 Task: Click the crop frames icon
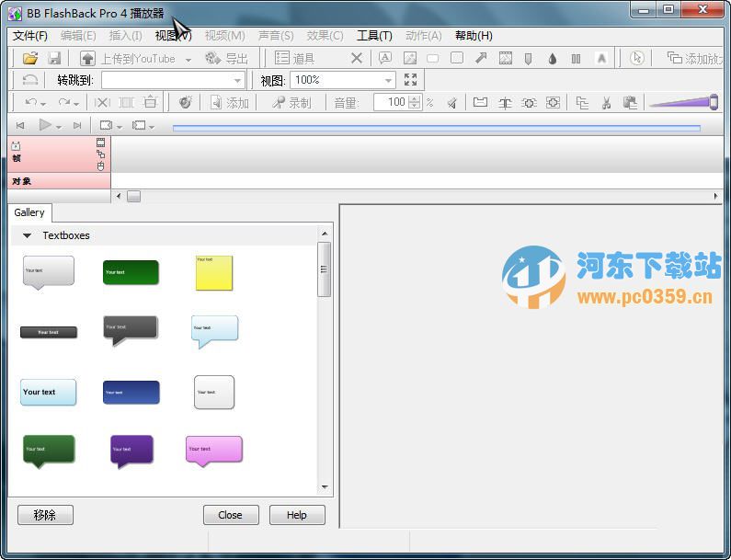click(126, 102)
